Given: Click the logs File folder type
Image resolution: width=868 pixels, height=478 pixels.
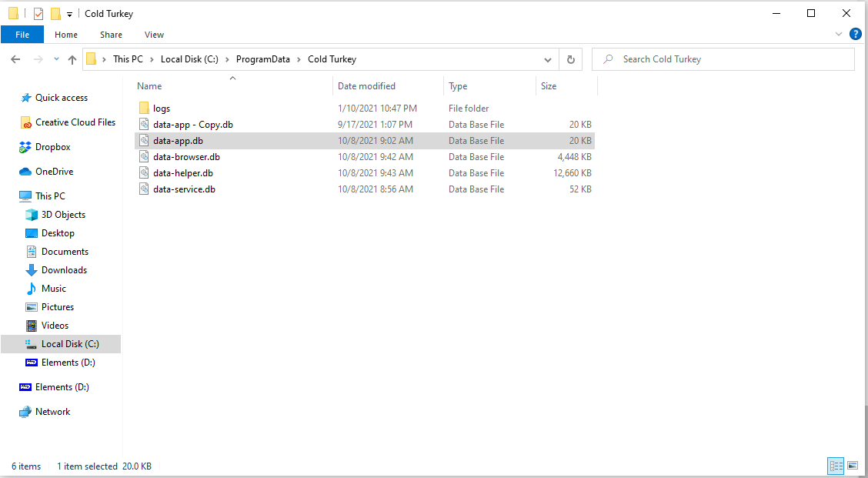Looking at the screenshot, I should point(469,109).
